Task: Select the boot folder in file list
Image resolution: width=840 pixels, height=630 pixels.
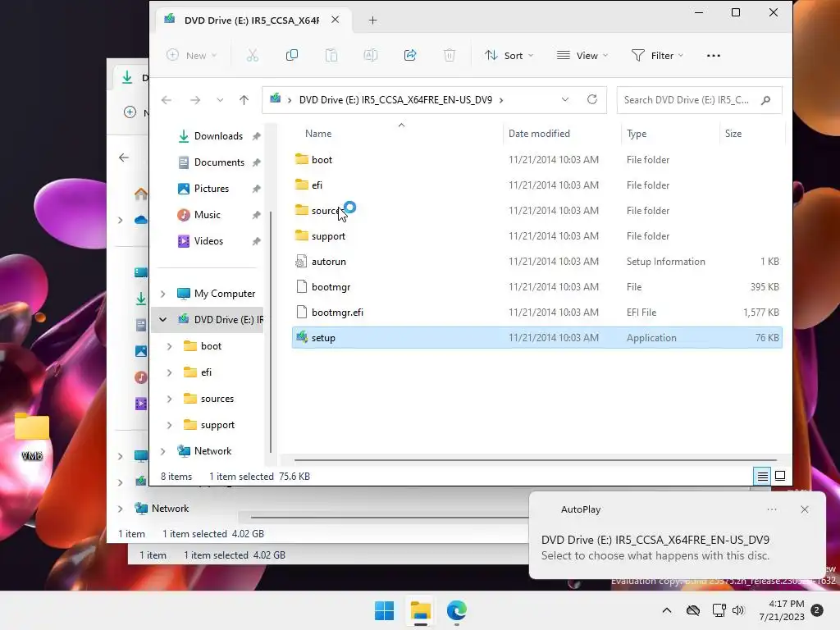Action: (536, 160)
